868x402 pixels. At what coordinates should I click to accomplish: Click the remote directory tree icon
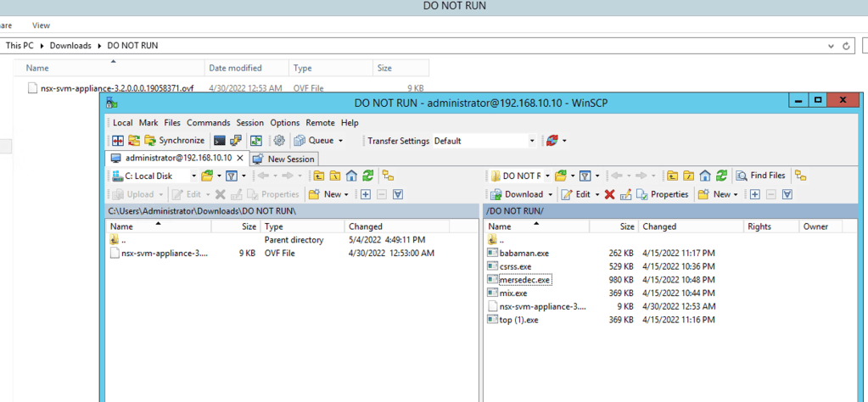800,176
